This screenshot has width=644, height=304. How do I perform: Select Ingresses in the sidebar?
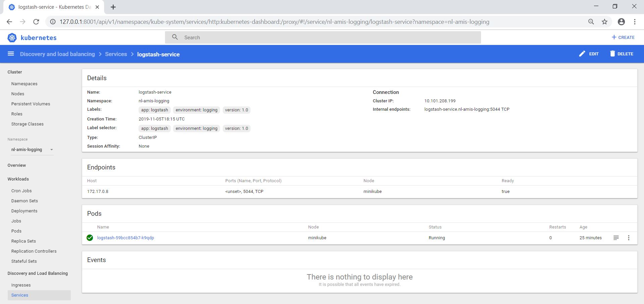click(21, 285)
